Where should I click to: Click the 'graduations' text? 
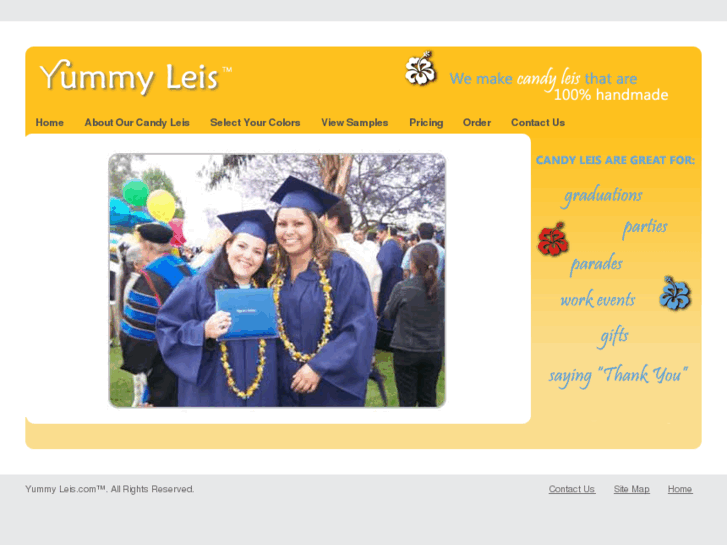(x=603, y=195)
